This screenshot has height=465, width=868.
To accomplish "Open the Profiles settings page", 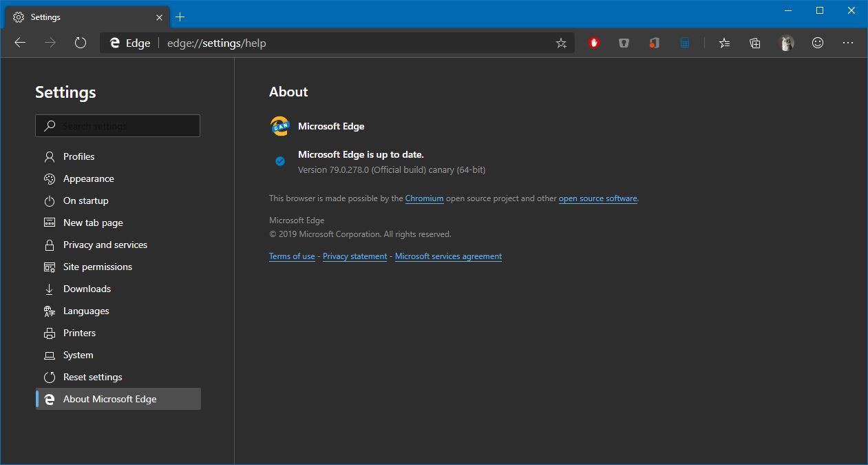I will click(x=118, y=156).
